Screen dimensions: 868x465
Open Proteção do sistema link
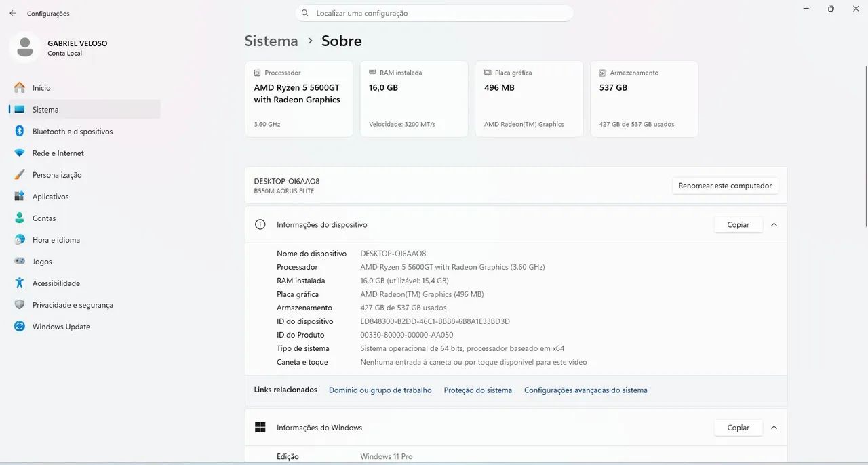click(478, 390)
